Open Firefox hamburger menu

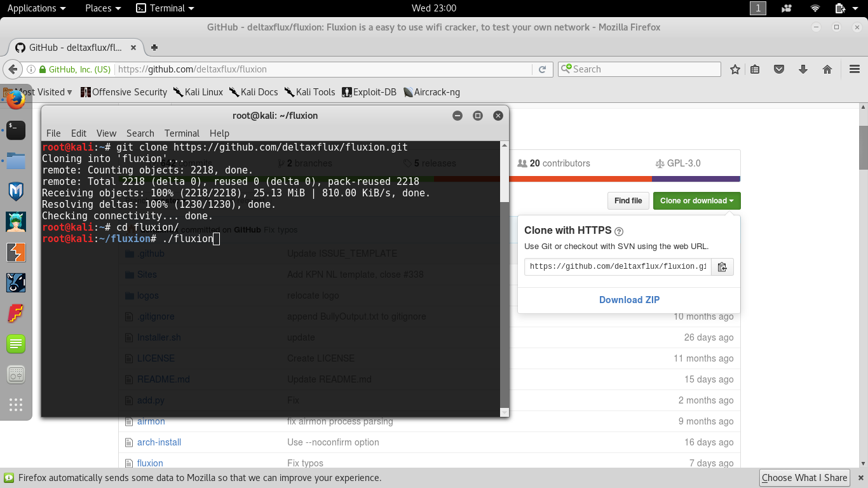coord(855,69)
